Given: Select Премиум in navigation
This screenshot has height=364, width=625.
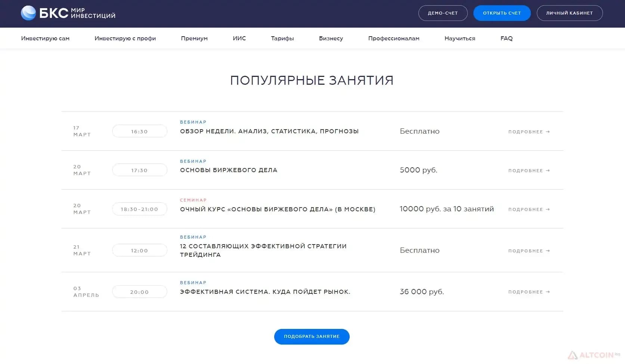Looking at the screenshot, I should pyautogui.click(x=194, y=38).
